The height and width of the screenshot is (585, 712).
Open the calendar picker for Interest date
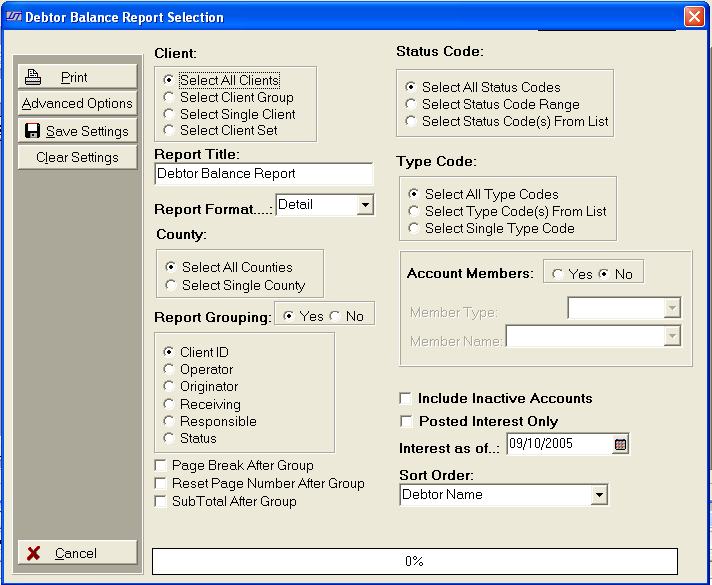pyautogui.click(x=620, y=444)
